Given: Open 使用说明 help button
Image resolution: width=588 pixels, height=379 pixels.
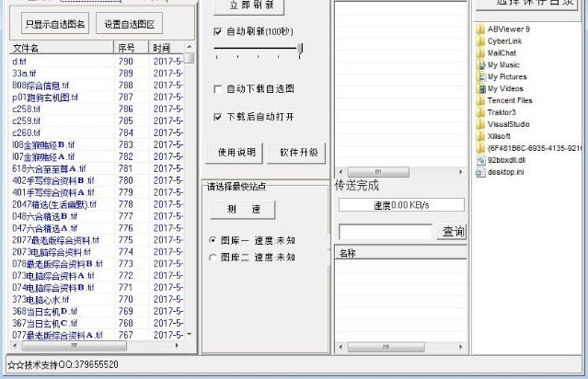Looking at the screenshot, I should pos(235,152).
